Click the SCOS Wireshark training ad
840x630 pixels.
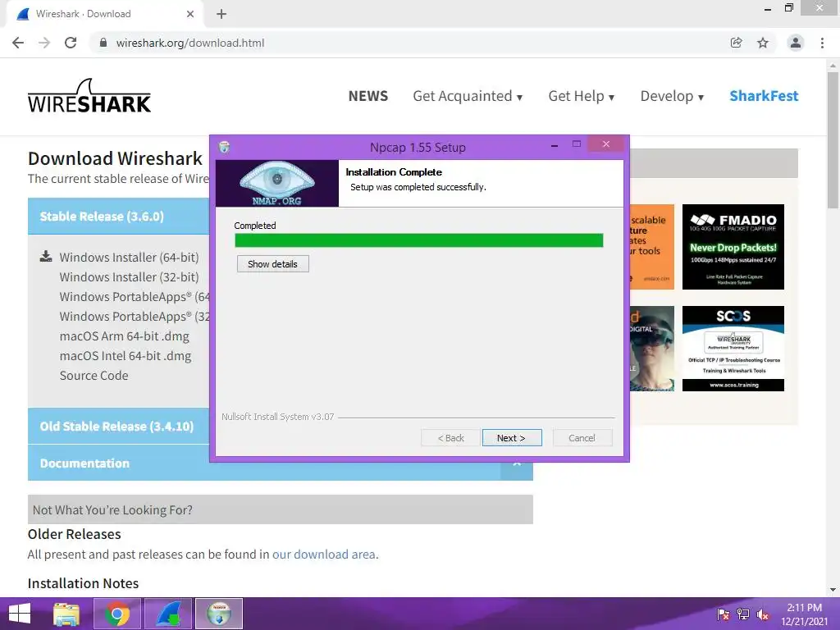click(x=733, y=349)
